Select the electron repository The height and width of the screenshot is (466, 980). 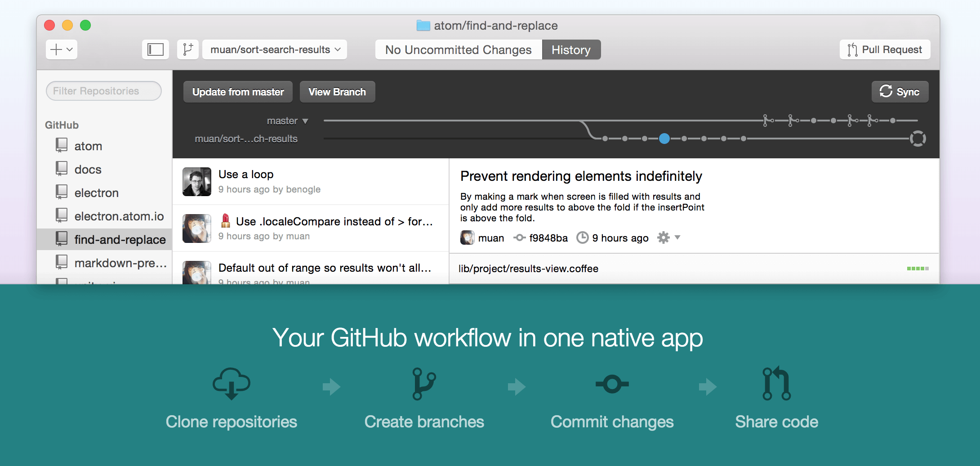click(x=104, y=193)
